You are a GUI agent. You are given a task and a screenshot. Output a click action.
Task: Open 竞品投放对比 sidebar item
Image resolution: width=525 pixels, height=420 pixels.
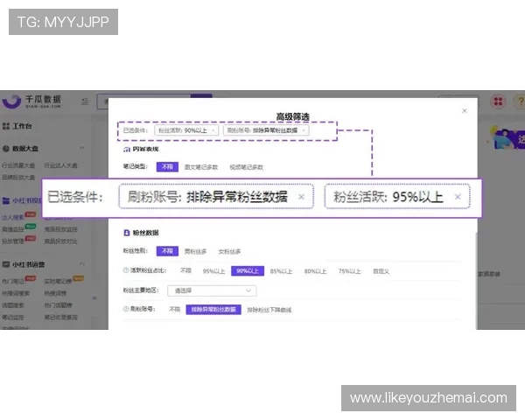tap(61, 241)
